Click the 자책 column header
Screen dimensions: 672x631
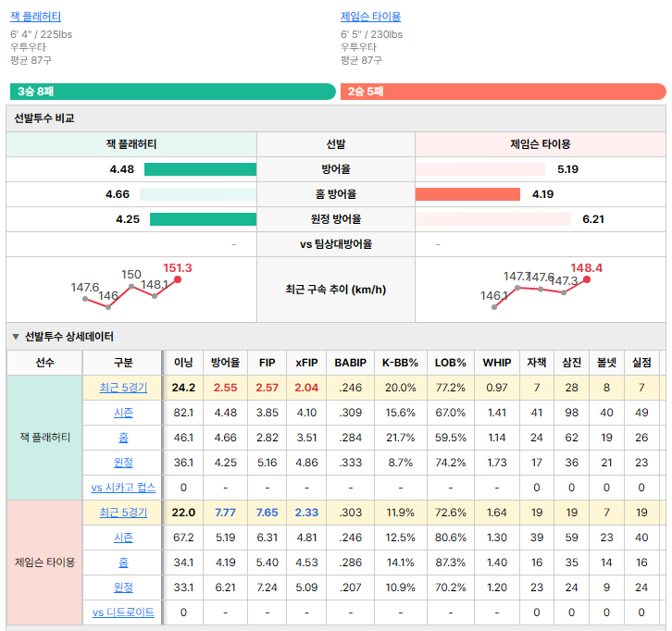tap(537, 363)
